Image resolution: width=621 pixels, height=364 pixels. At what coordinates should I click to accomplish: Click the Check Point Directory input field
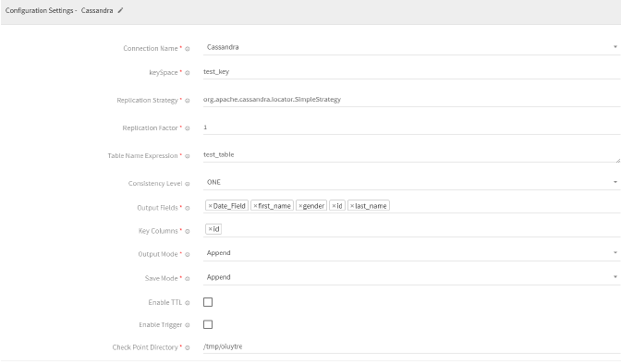click(x=411, y=346)
